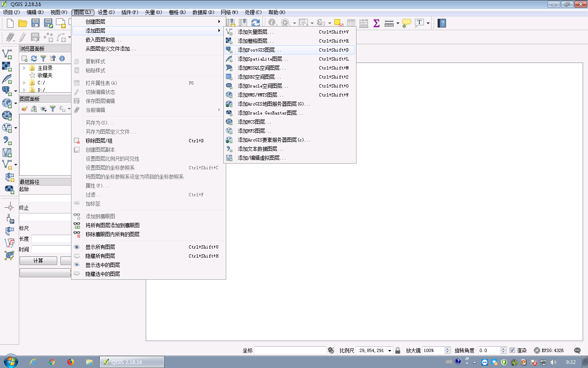Screen dimensions: 588x368
Task: Open the 设置(S) menu
Action: 106,12
